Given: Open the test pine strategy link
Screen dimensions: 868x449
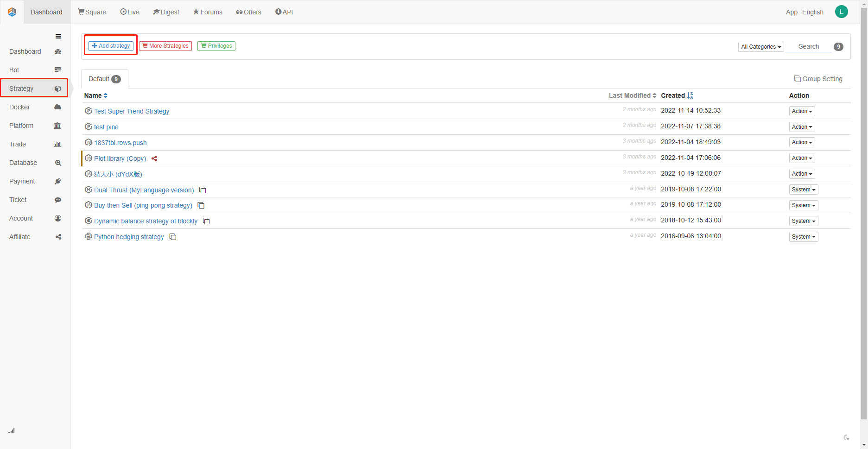Looking at the screenshot, I should pos(106,127).
